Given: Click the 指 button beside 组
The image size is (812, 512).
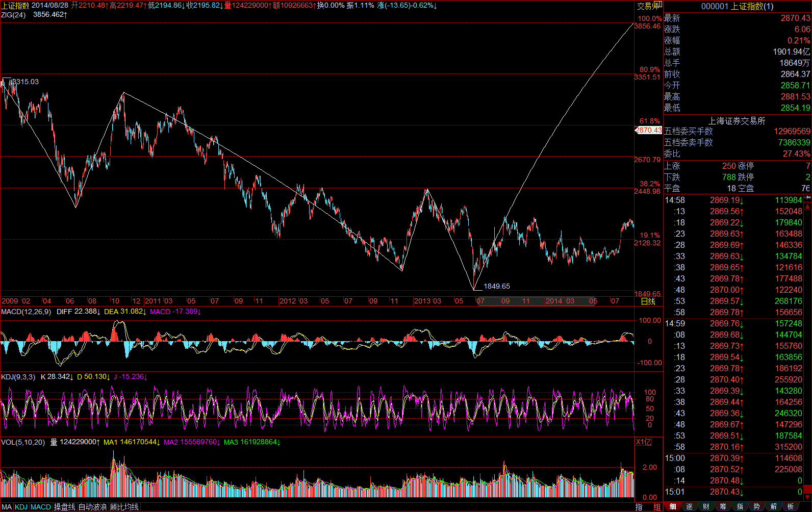Looking at the screenshot, I should pos(639,507).
